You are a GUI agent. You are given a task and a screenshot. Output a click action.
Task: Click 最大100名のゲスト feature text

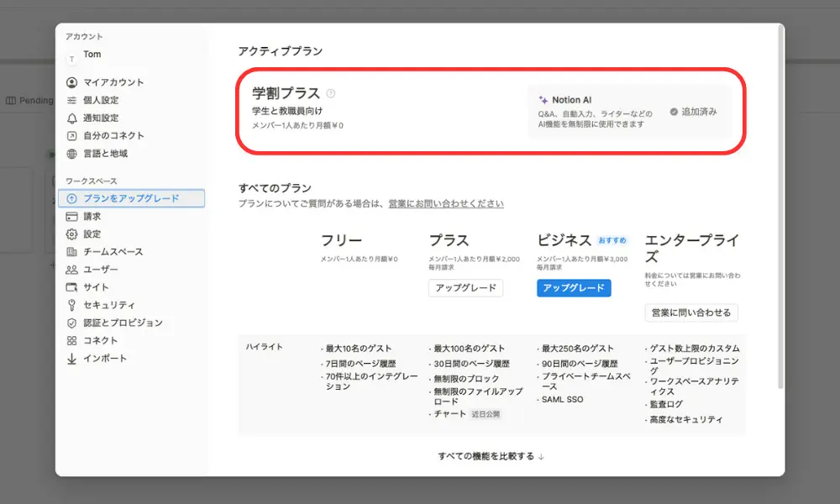[x=470, y=349]
